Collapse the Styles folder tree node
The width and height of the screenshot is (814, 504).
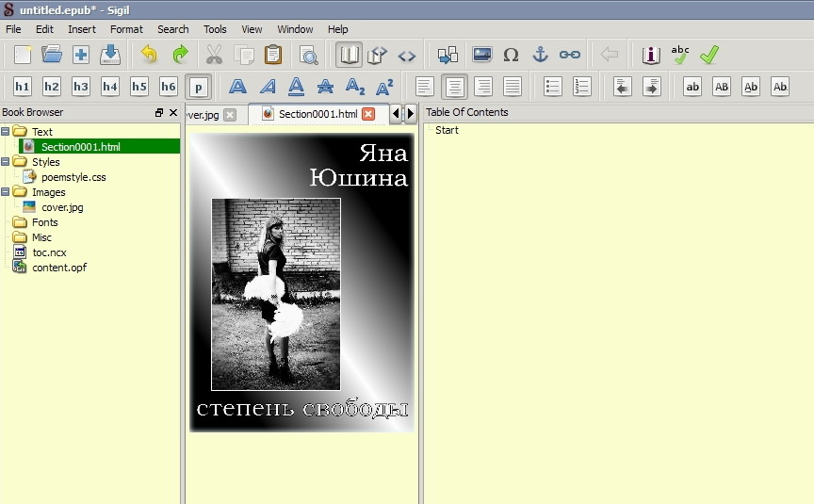point(6,162)
